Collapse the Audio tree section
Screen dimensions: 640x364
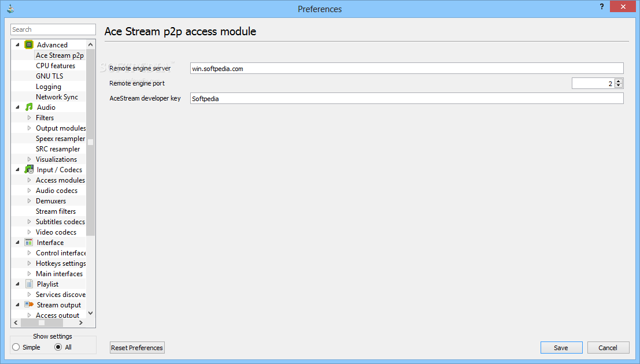tap(17, 107)
